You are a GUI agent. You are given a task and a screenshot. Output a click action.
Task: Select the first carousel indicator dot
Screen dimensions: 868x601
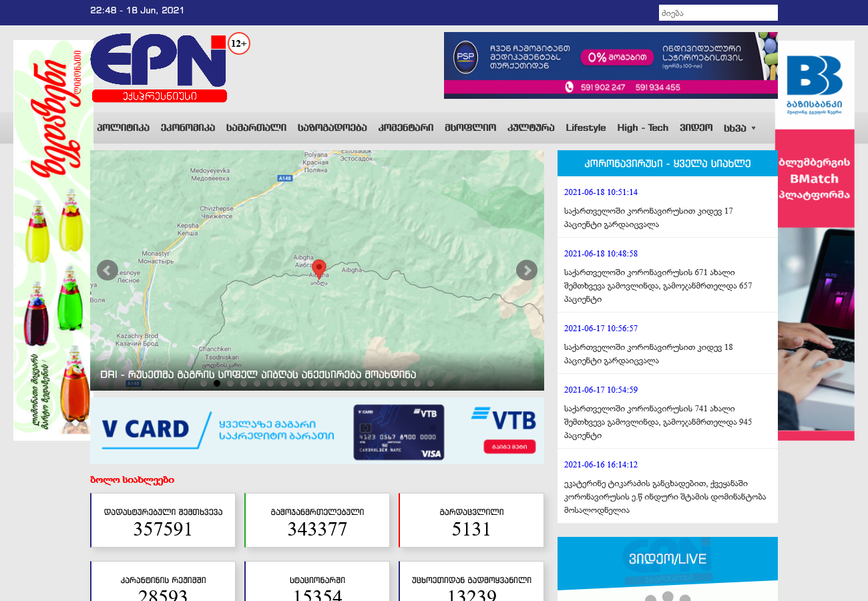204,383
